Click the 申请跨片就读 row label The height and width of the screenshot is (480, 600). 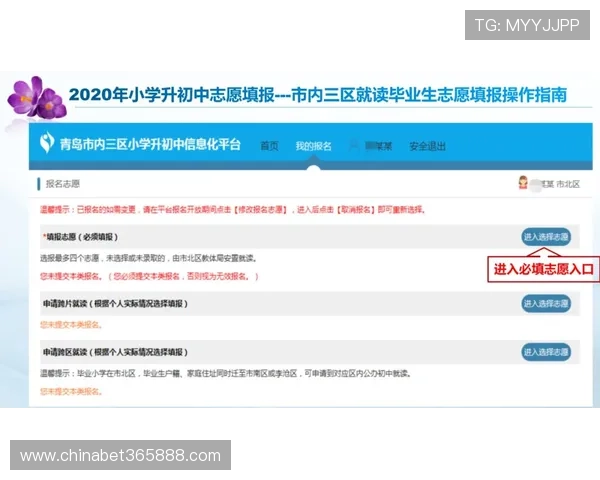click(115, 304)
